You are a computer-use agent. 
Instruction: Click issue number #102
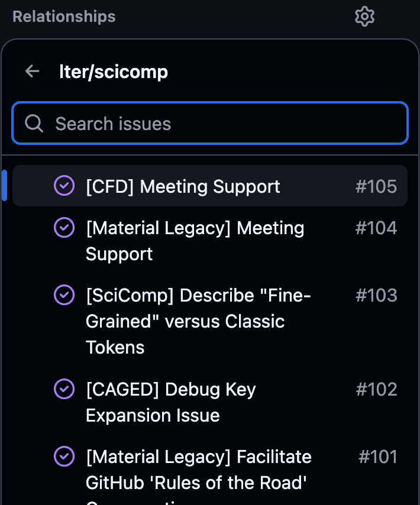click(x=376, y=390)
